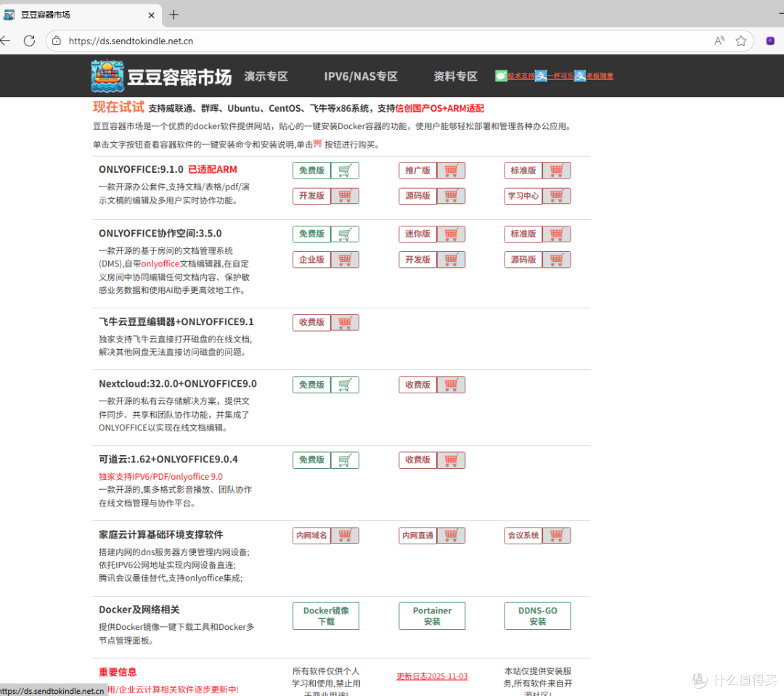Click the 飞牛云 收费版 text button
Viewport: 784px width, 696px height.
[x=312, y=322]
